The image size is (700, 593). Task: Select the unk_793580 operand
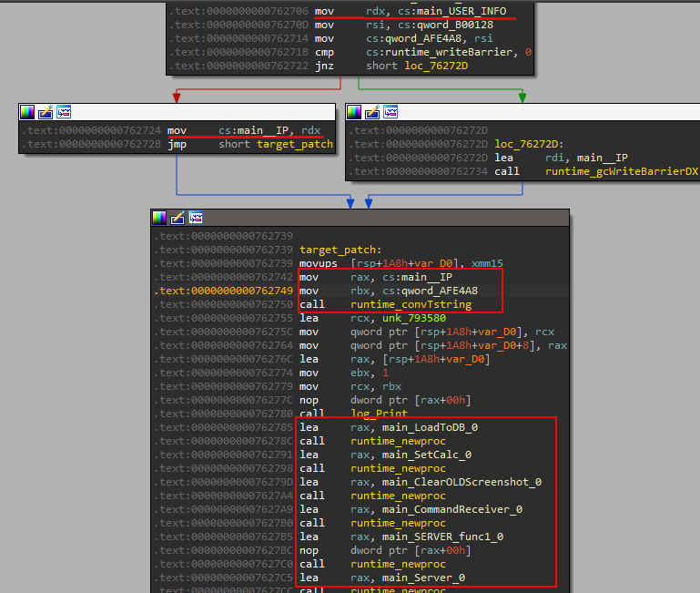tap(414, 318)
